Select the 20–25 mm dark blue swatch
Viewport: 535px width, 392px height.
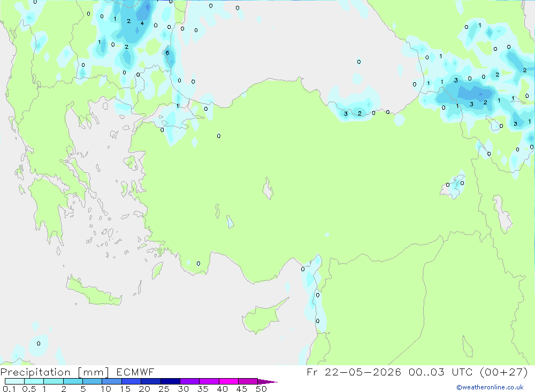150,381
